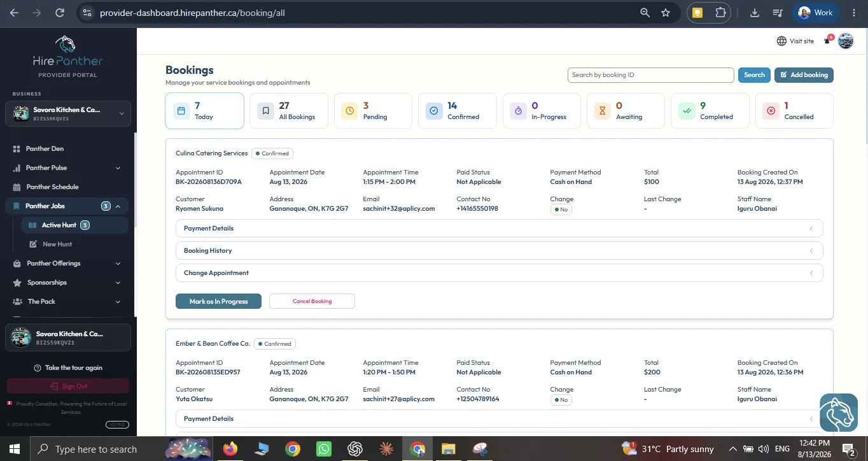The image size is (868, 461).
Task: Go back in browser history
Action: (14, 13)
